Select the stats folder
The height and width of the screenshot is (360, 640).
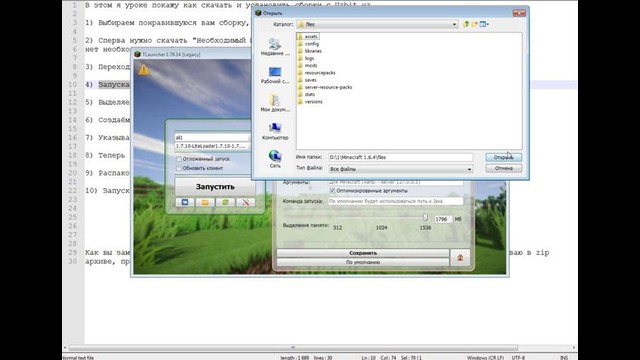point(306,94)
